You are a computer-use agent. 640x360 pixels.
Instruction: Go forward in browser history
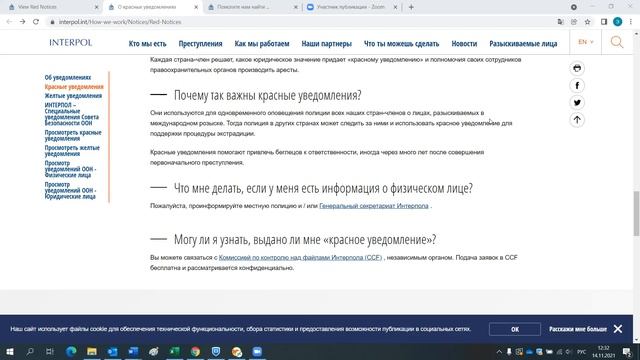tap(22, 22)
